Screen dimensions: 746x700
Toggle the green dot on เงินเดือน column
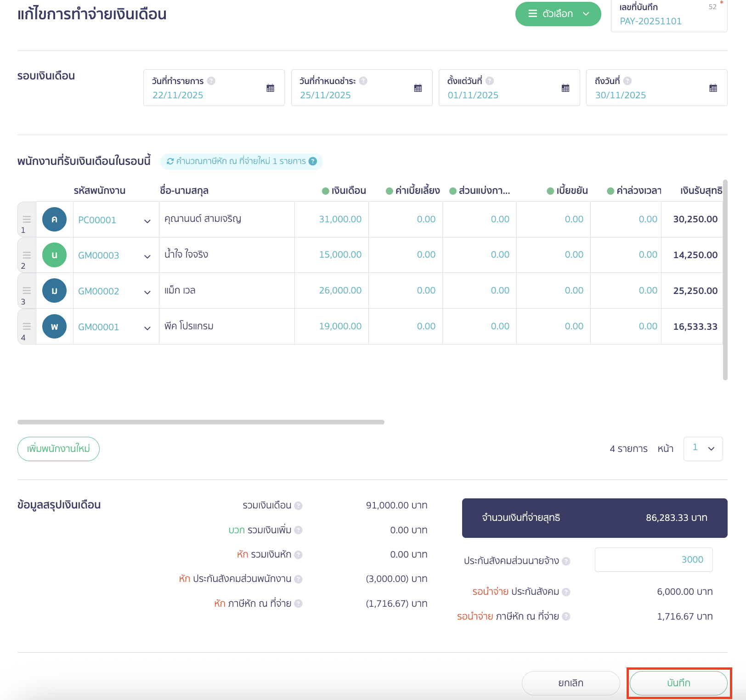tap(325, 190)
